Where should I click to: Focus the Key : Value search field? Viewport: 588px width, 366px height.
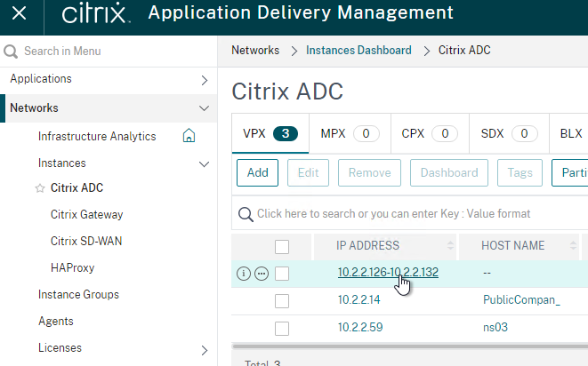point(409,213)
